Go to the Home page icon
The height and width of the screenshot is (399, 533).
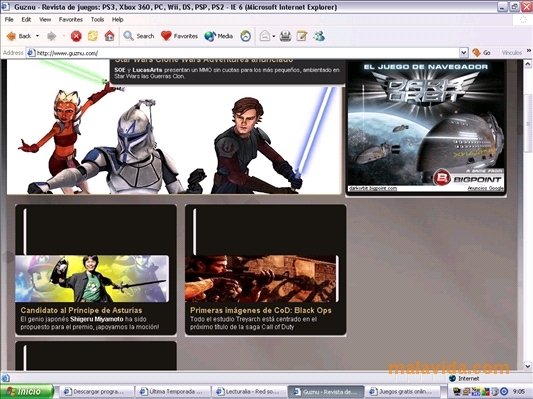tap(109, 36)
